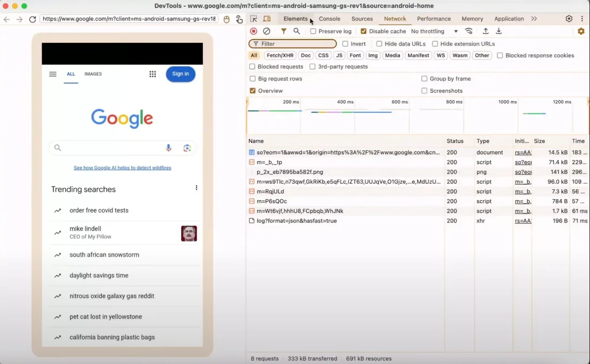590x364 pixels.
Task: Enable 3rd-party requests checkbox
Action: tap(313, 66)
